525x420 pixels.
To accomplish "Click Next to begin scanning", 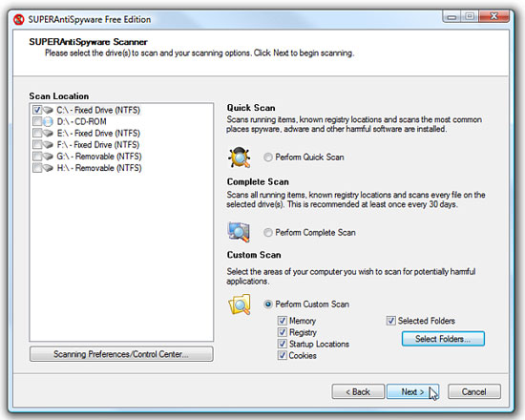I will [x=412, y=391].
